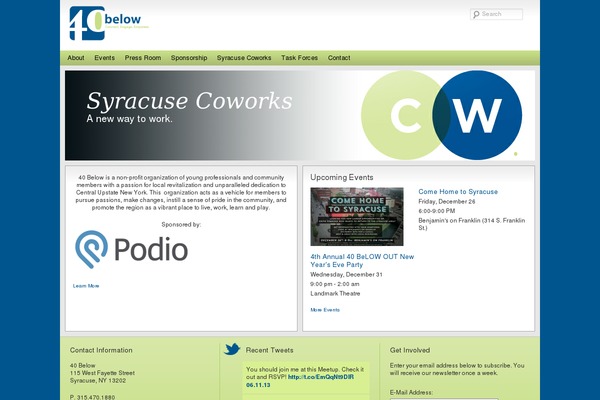Viewport: 600px width, 400px height.
Task: Click the Twitter bird icon
Action: coord(232,349)
